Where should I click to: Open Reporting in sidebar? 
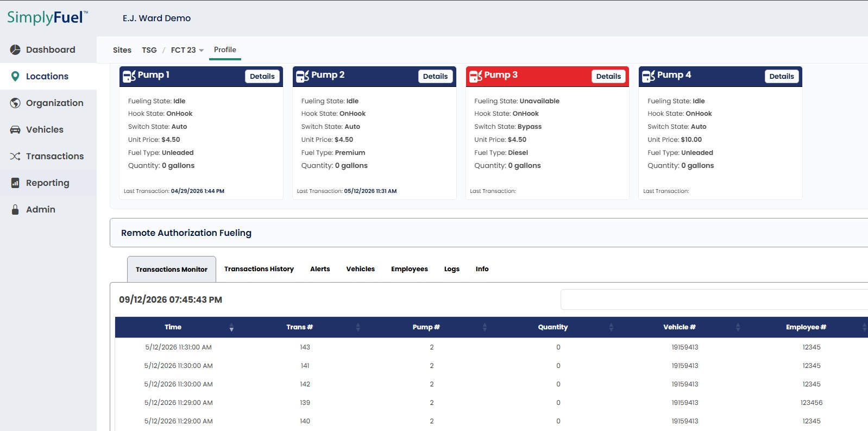[48, 183]
